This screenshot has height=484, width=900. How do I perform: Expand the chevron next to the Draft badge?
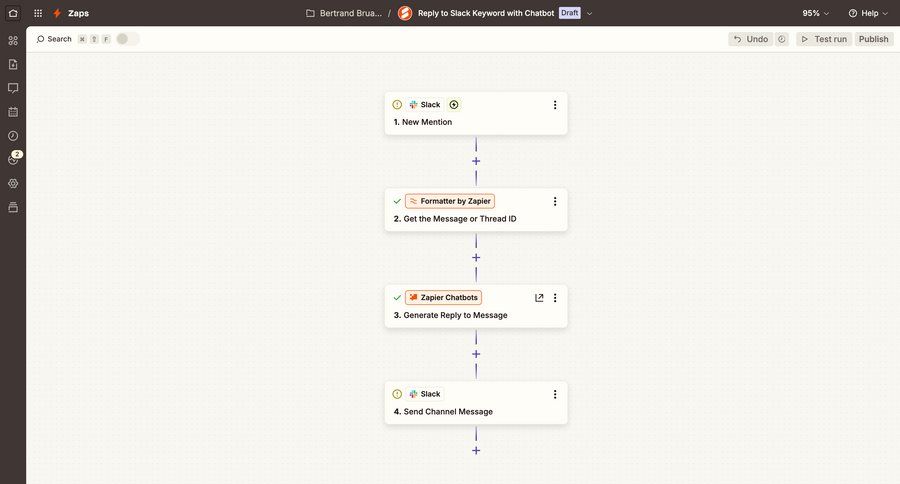(589, 13)
